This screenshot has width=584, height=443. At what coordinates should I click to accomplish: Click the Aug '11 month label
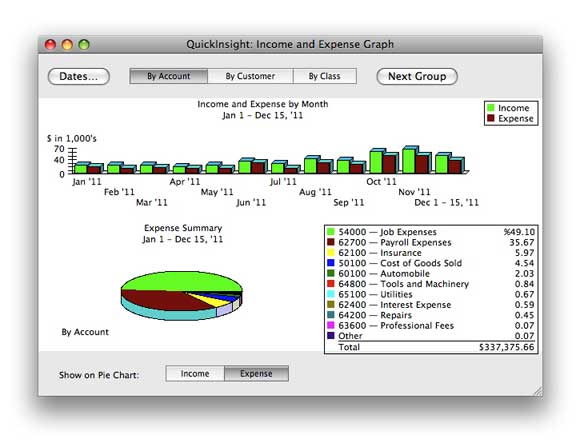click(315, 192)
